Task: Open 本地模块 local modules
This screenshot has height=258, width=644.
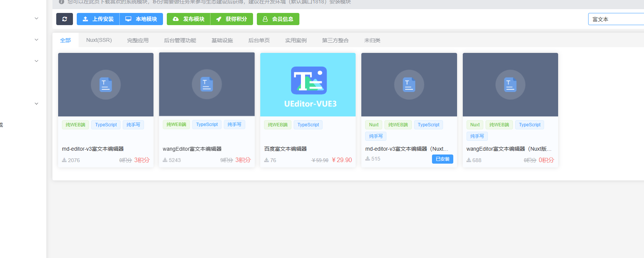Action: [141, 19]
